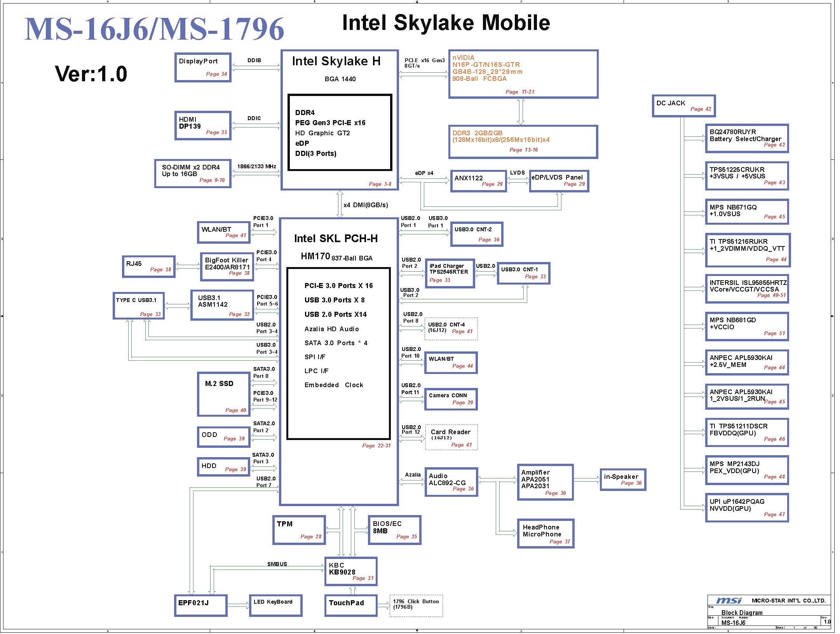Viewport: 840px width, 634px height.
Task: Select the "USB3.0 CNT-2" block
Action: [477, 234]
